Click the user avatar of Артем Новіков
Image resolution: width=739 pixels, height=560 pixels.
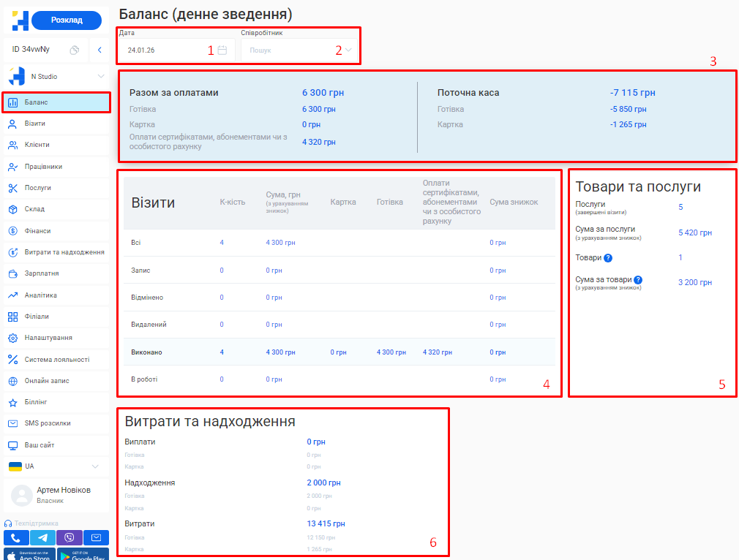pos(22,496)
